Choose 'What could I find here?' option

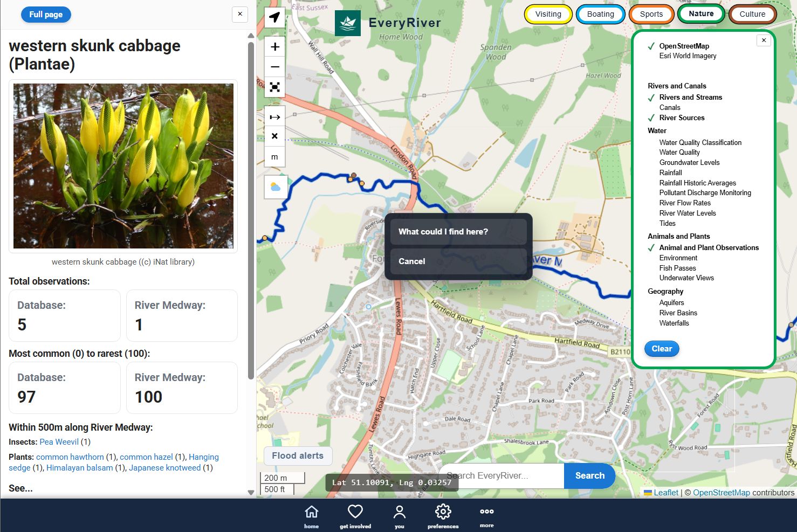coord(458,232)
